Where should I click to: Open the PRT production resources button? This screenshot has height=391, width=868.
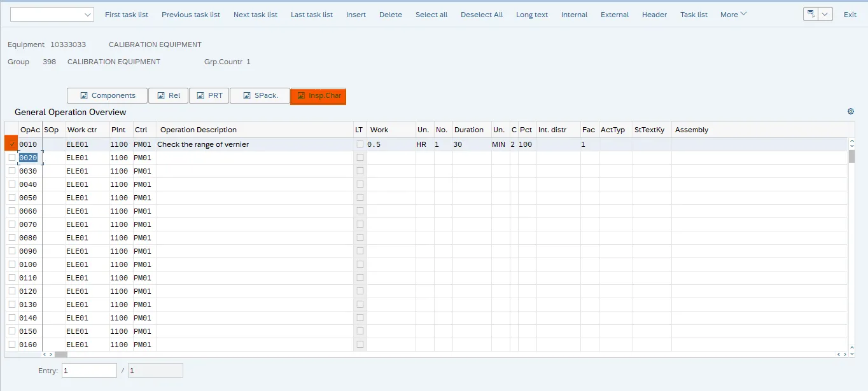pos(209,96)
